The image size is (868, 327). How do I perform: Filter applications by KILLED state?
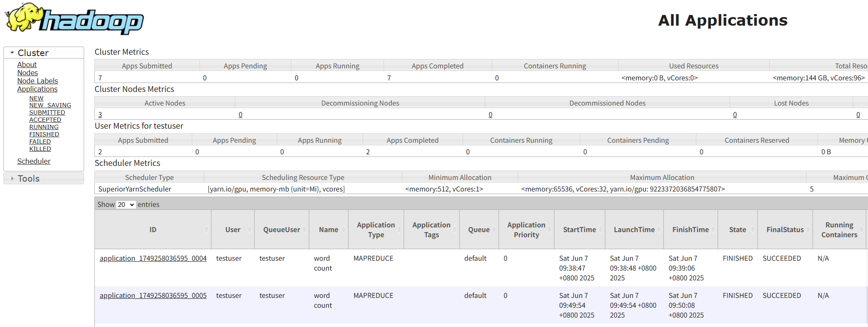pos(40,149)
